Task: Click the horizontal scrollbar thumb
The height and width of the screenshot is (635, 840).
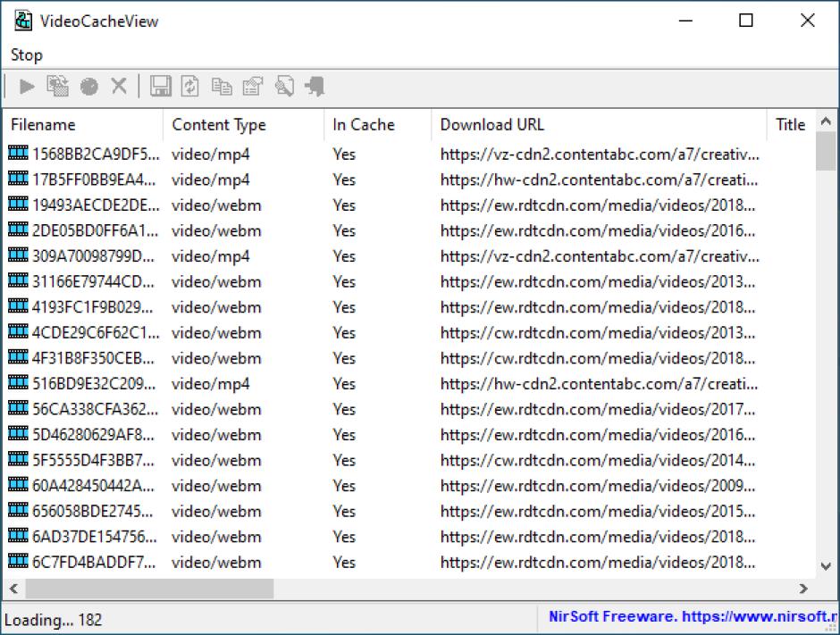Action: pyautogui.click(x=149, y=589)
